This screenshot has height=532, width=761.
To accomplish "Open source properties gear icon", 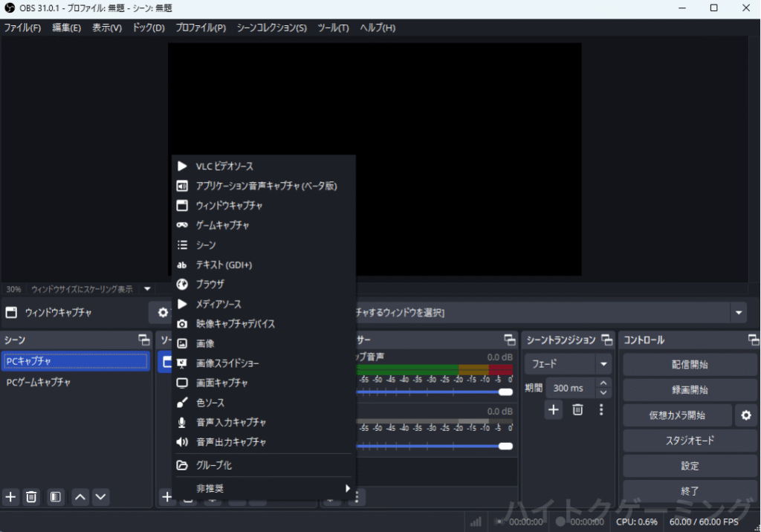I will 163,313.
